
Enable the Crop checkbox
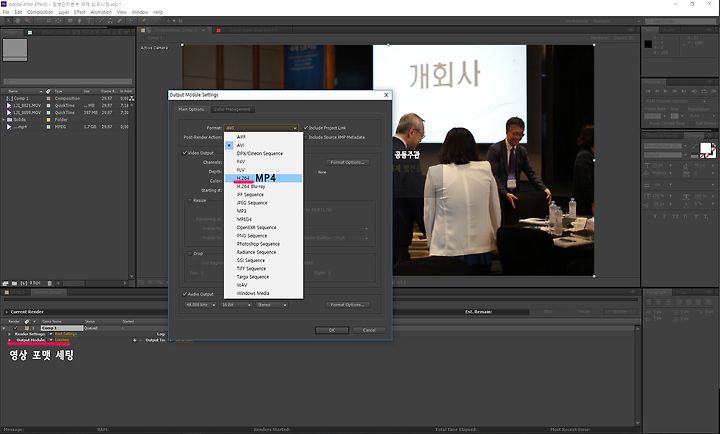[x=190, y=254]
